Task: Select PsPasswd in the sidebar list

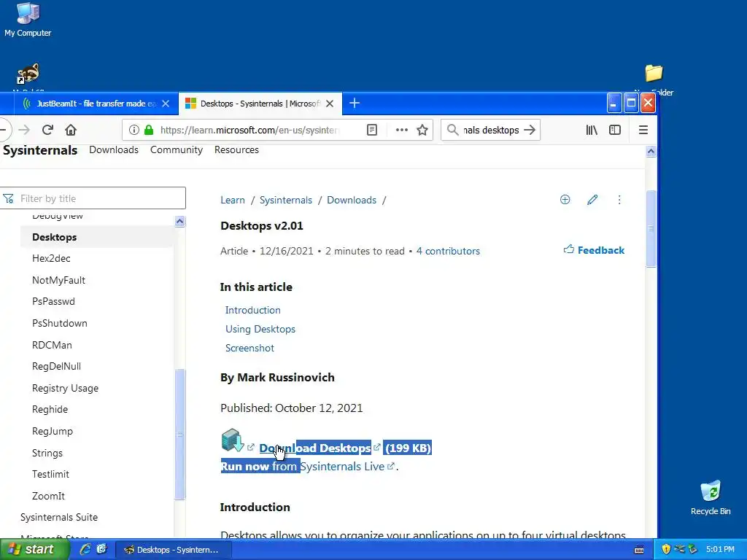Action: click(53, 301)
